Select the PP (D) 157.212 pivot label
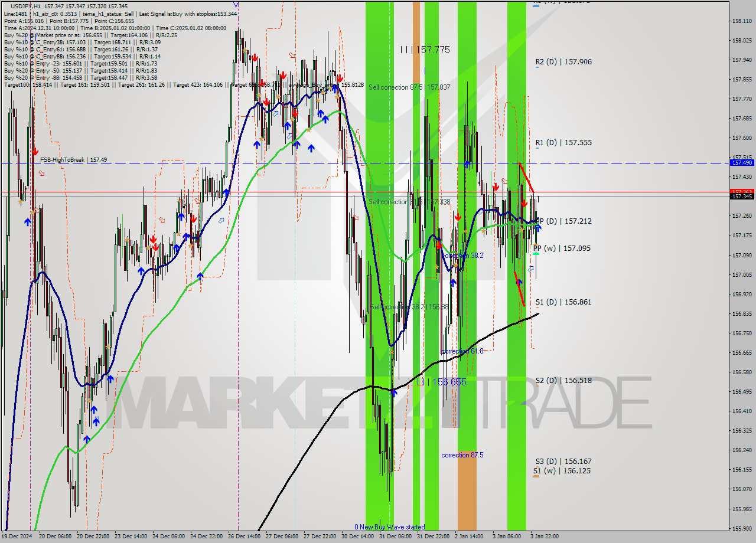The width and height of the screenshot is (756, 543). pos(563,221)
